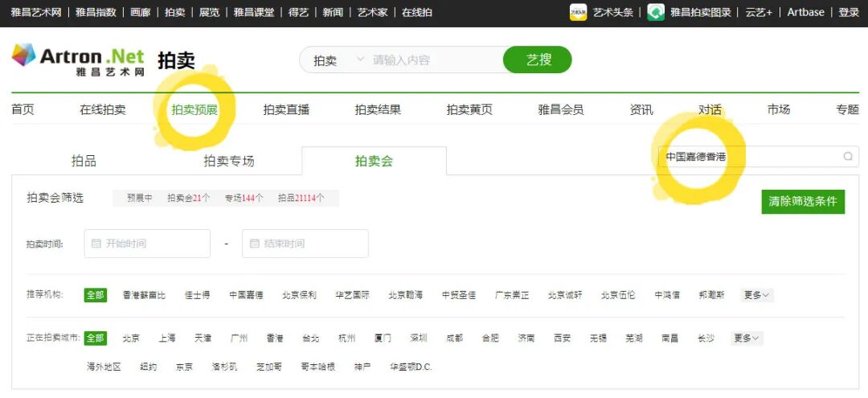Open 雅昌艺术网 in the top bar

tap(36, 12)
